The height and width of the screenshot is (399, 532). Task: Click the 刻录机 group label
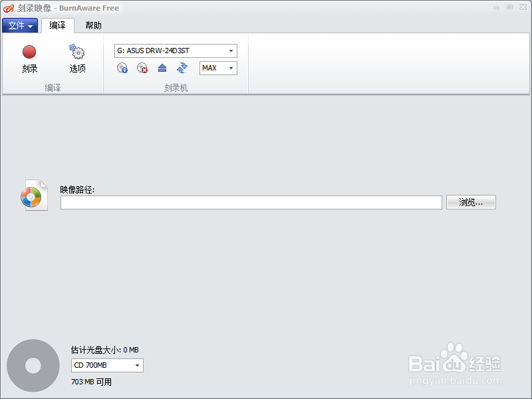point(176,88)
